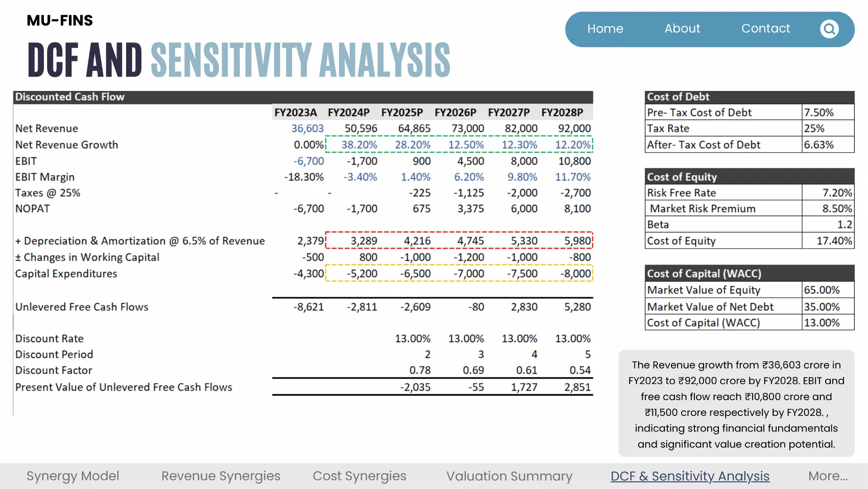The width and height of the screenshot is (868, 489).
Task: Select Market Value of Equity 65.00%
Action: click(x=828, y=290)
